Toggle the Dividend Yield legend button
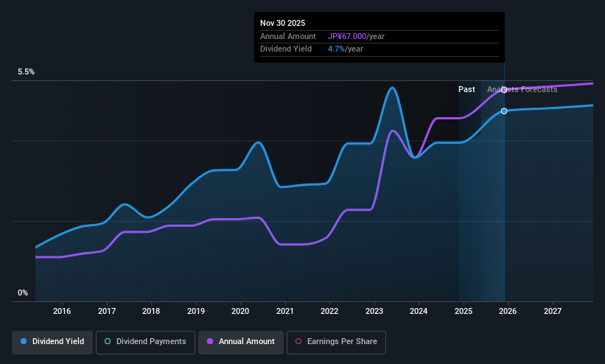Screen dimensions: 605x364 point(52,342)
